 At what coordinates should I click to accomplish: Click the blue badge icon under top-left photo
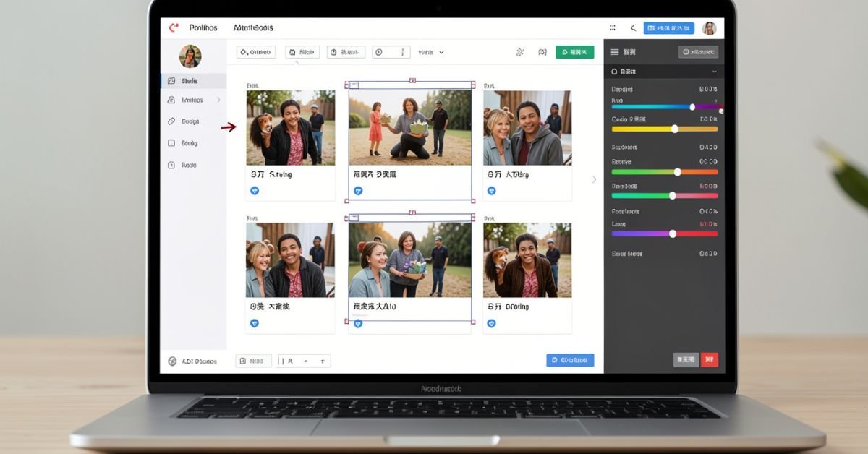[255, 191]
